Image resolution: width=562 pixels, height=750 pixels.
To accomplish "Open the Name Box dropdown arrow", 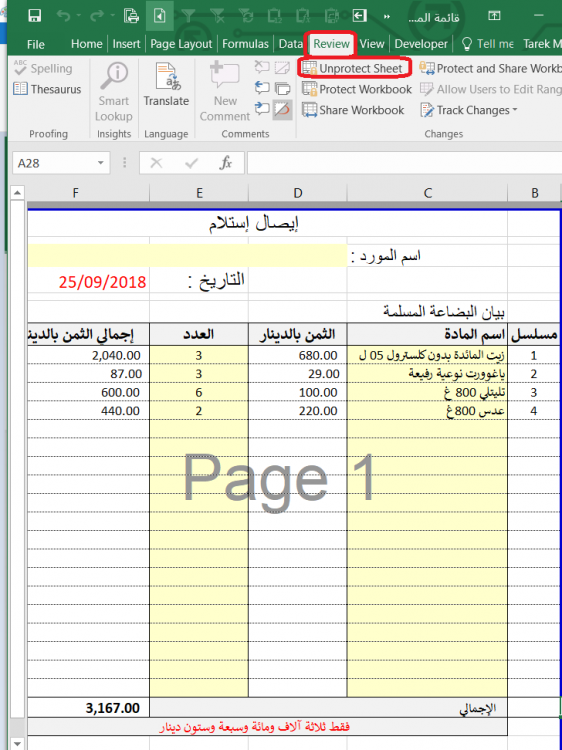I will pos(100,163).
